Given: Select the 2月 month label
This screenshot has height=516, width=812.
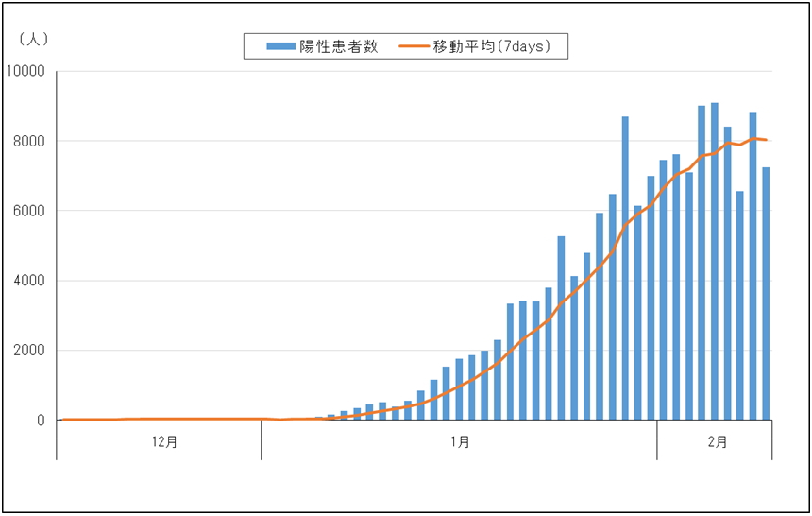Looking at the screenshot, I should [718, 442].
